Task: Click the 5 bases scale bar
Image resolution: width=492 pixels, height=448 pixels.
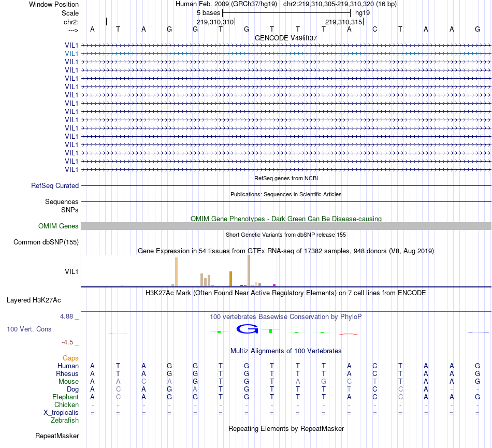Action: (x=286, y=13)
